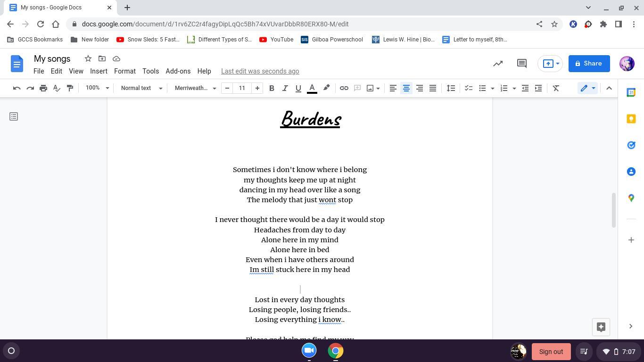Viewport: 644px width, 362px height.
Task: Increase the paragraph indent
Action: [538, 88]
